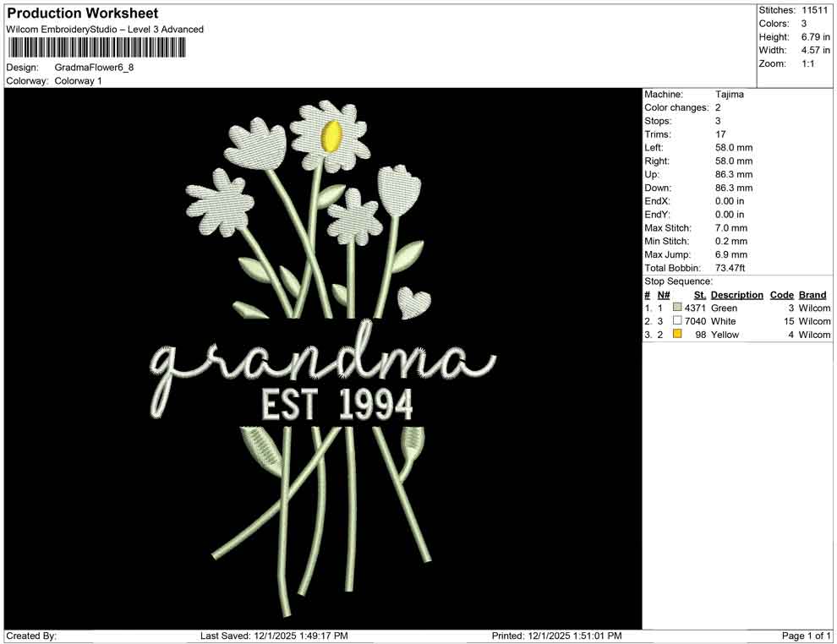Click the Max Stitch value 7.0 mm

[732, 227]
